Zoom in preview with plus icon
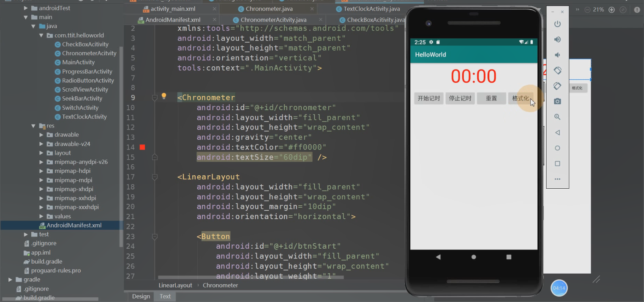Screen dimensions: 644x302 pyautogui.click(x=612, y=10)
